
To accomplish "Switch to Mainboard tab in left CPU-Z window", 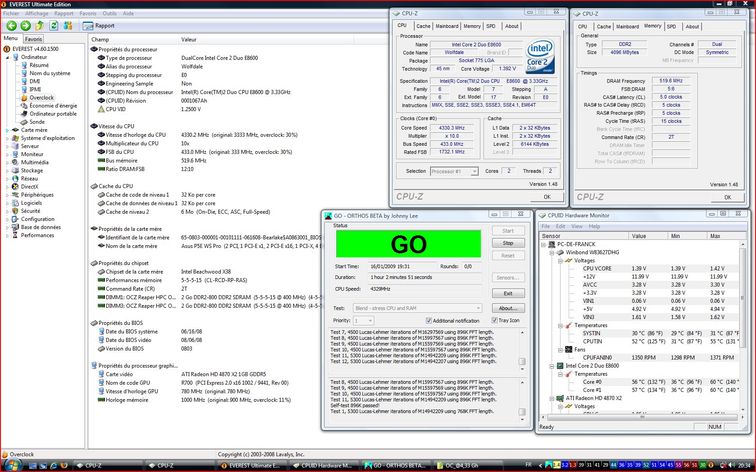I will (447, 26).
